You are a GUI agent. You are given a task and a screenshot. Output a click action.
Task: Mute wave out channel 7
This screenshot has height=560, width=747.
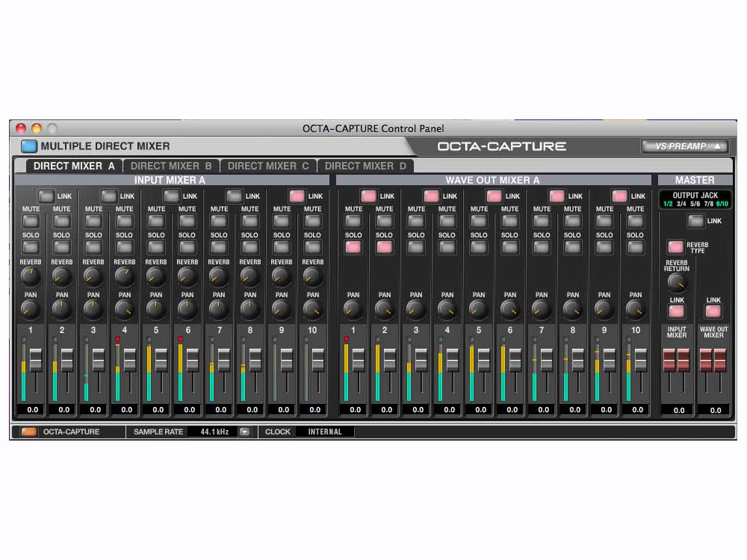click(542, 221)
